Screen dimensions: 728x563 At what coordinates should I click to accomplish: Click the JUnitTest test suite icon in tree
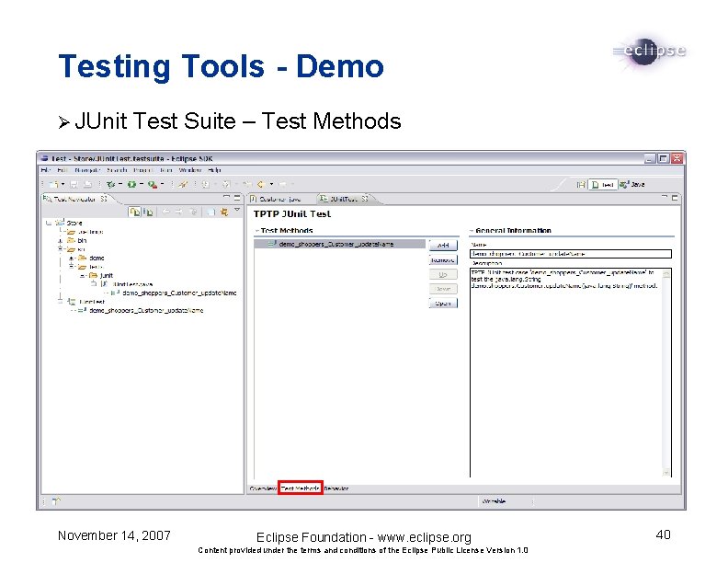pos(72,302)
